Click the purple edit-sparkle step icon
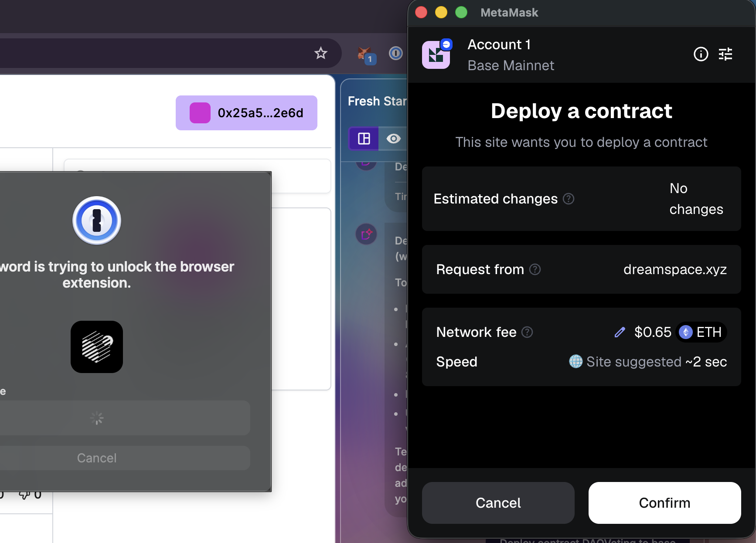 point(366,234)
